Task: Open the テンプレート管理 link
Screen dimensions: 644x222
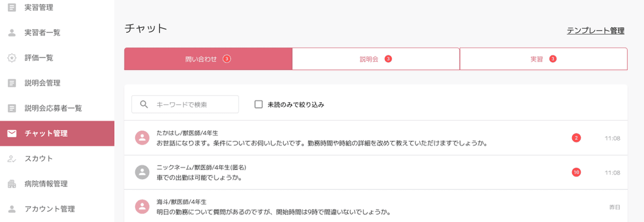Action: coord(595,31)
